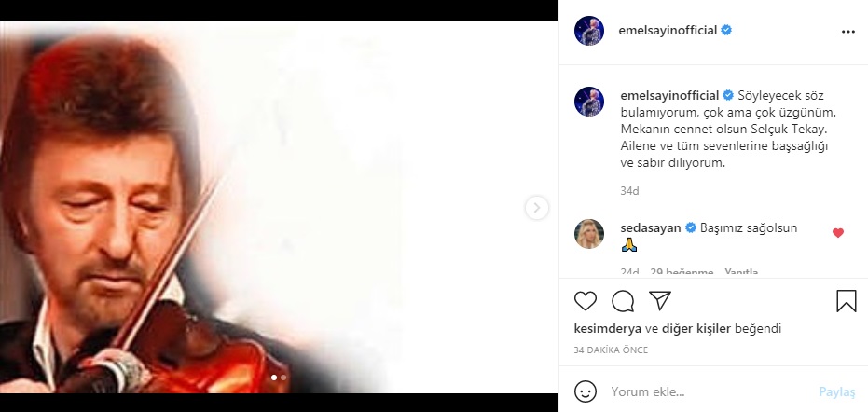Image resolution: width=868 pixels, height=412 pixels.
Task: Open sedasayan profile picture
Action: tap(589, 234)
